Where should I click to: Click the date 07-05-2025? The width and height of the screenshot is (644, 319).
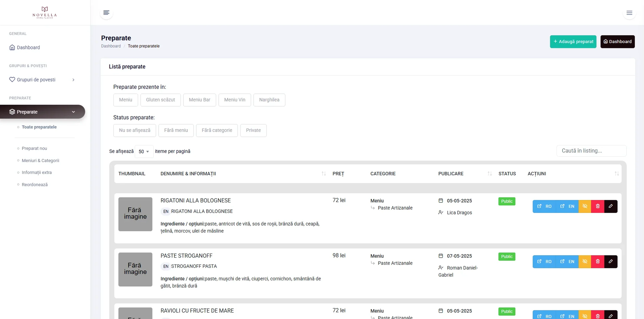(459, 256)
